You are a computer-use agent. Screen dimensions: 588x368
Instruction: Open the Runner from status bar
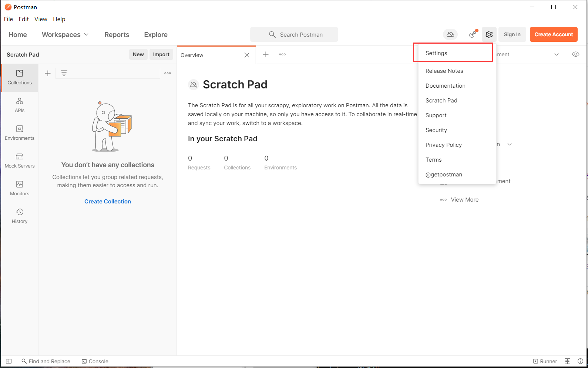[545, 361]
